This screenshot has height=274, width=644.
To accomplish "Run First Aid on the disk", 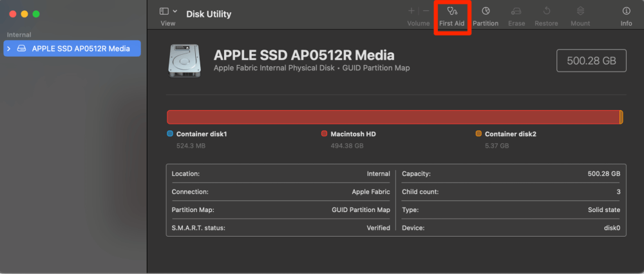I will pos(451,16).
